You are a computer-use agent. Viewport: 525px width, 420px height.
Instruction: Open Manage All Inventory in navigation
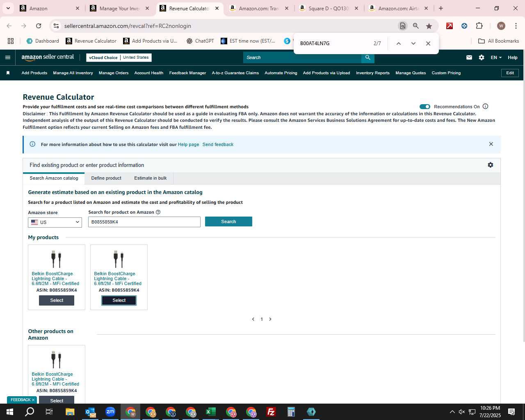(x=73, y=73)
